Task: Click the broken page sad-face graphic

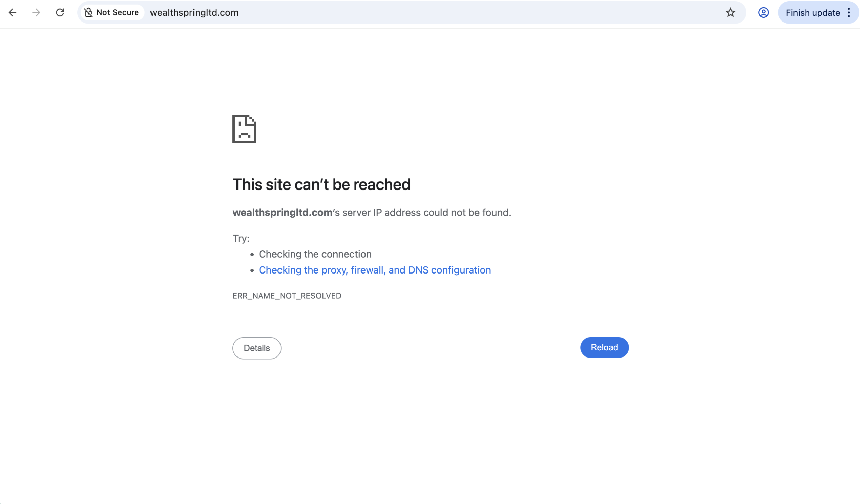Action: (244, 130)
